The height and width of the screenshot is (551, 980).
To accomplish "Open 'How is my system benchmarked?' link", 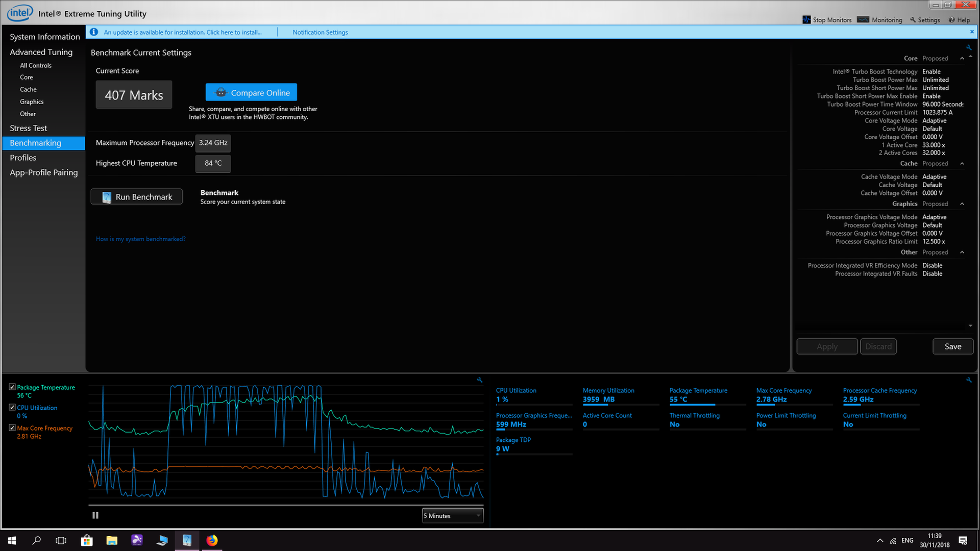I will (x=140, y=239).
